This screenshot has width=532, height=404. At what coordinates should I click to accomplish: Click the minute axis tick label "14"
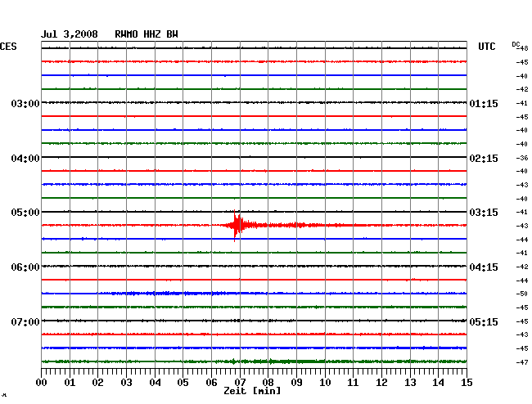pyautogui.click(x=438, y=382)
